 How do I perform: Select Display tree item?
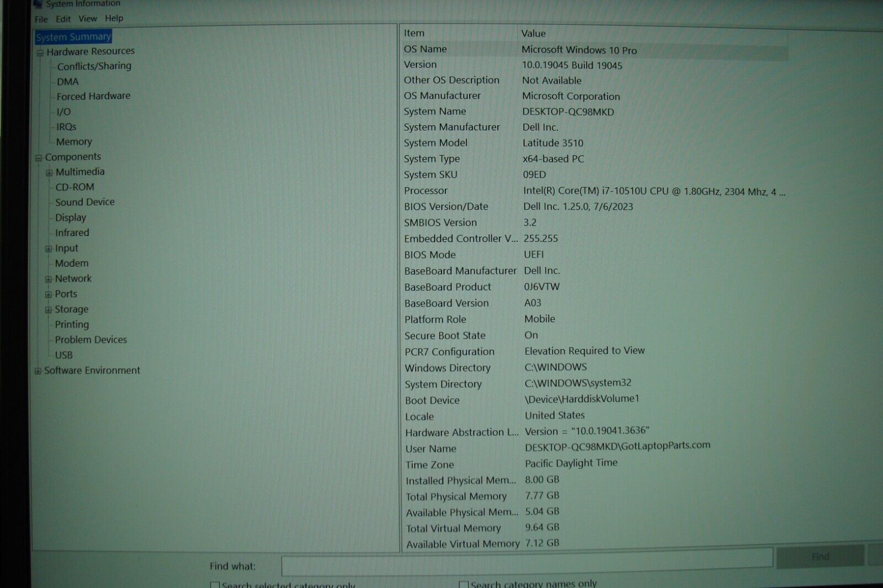(71, 217)
